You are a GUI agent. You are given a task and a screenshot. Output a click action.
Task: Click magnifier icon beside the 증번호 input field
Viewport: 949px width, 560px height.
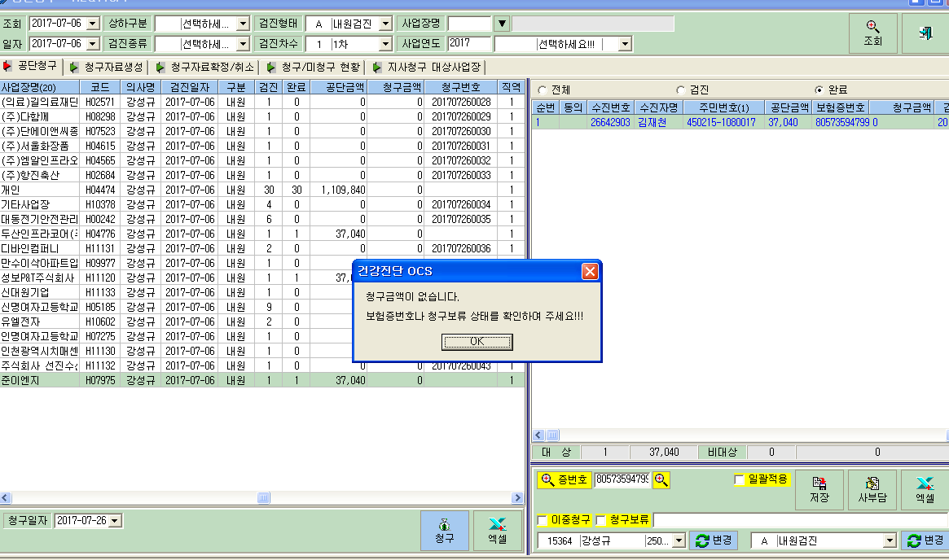point(661,480)
